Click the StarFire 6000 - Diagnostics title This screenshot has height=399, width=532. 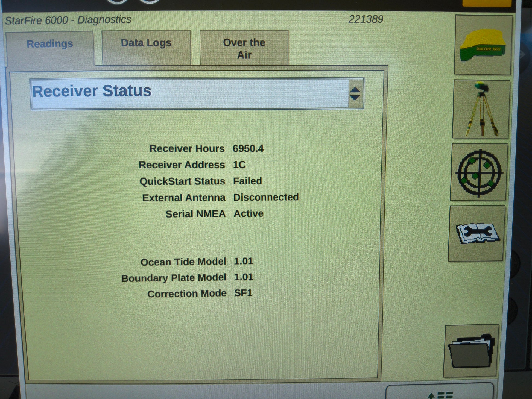68,20
